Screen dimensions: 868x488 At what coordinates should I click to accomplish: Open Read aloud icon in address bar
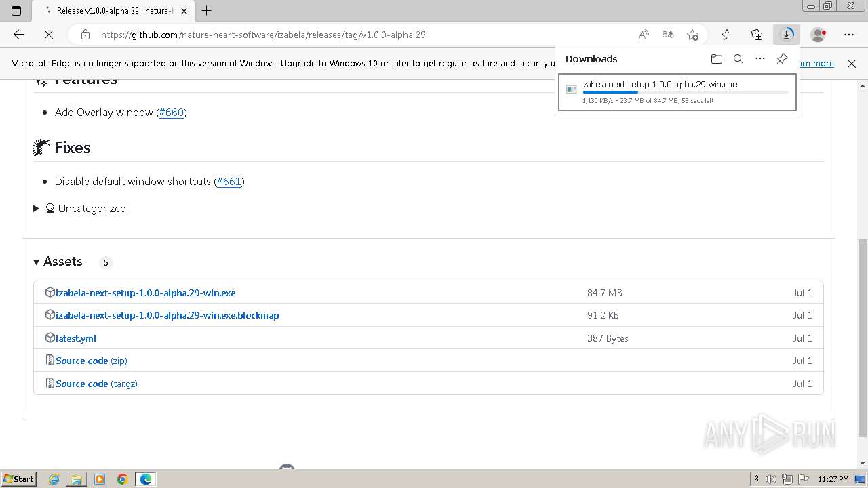pyautogui.click(x=644, y=35)
